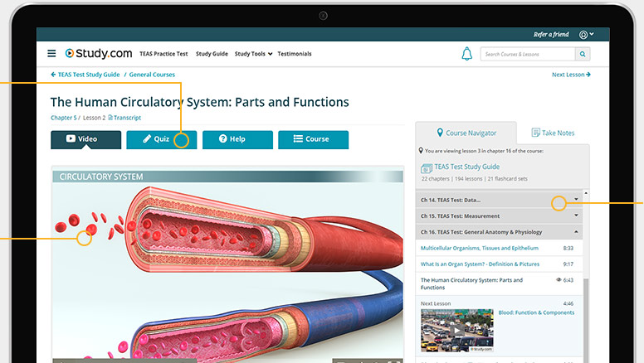Screen dimensions: 644x363
Task: Click the search magnifier button
Action: point(583,54)
